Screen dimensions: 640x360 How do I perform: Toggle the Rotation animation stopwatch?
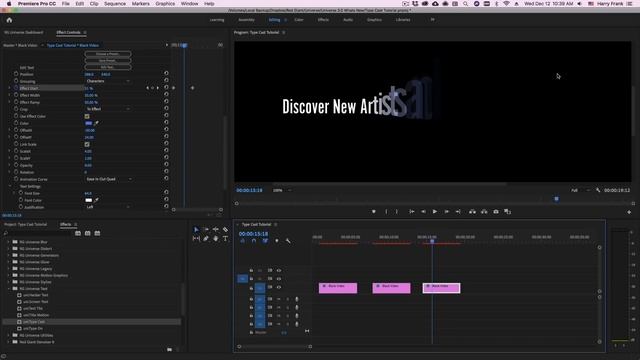(x=16, y=172)
